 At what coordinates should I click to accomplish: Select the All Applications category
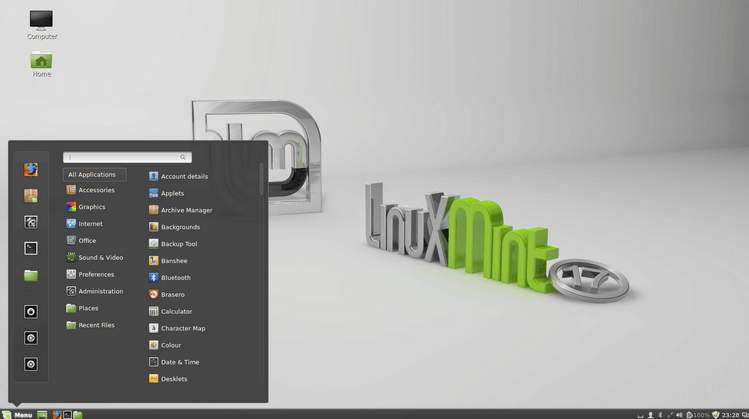click(95, 175)
